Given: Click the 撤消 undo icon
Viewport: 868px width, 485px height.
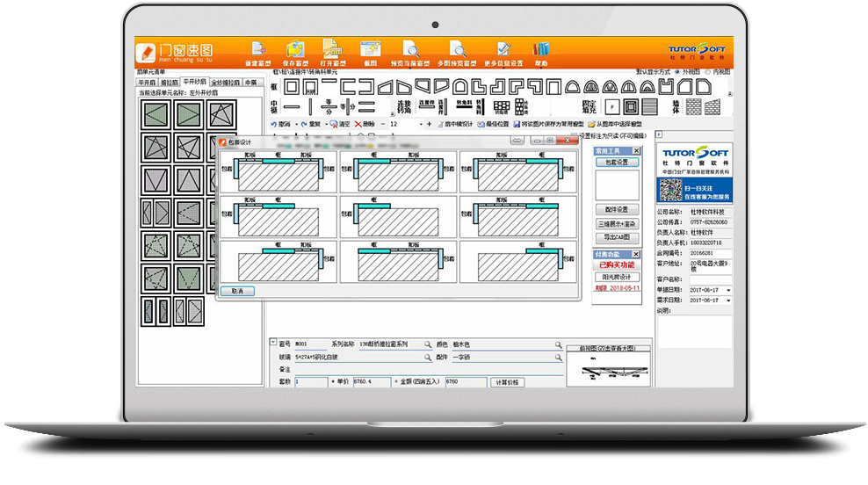Looking at the screenshot, I should click(274, 124).
